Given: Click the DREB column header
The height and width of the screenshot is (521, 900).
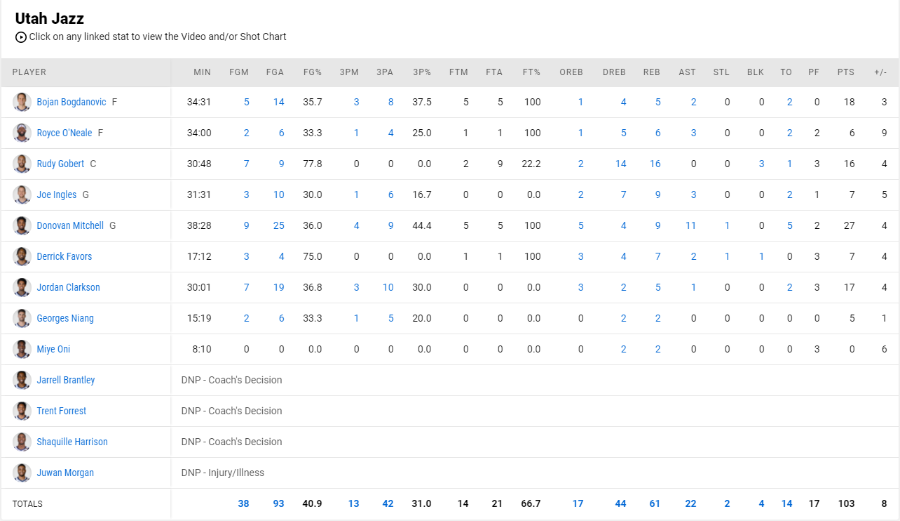Looking at the screenshot, I should click(614, 72).
